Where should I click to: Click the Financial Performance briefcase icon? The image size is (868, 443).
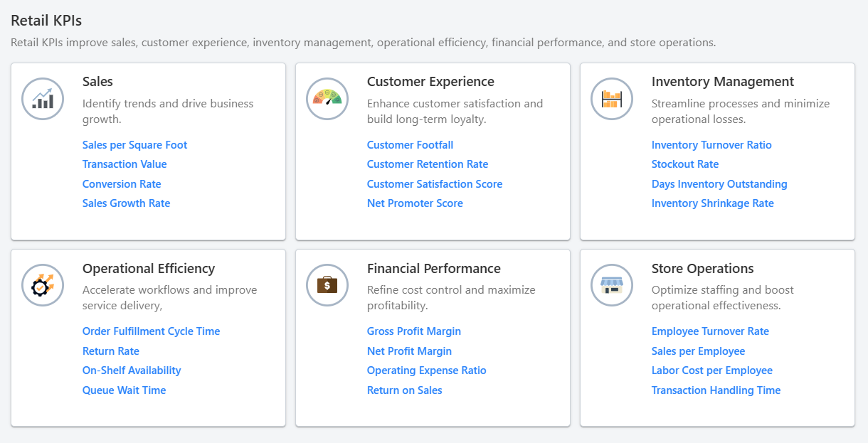pos(327,285)
